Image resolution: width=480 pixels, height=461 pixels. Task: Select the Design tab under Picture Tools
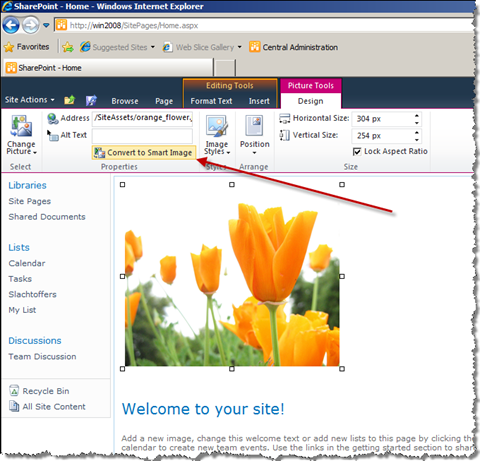[310, 101]
